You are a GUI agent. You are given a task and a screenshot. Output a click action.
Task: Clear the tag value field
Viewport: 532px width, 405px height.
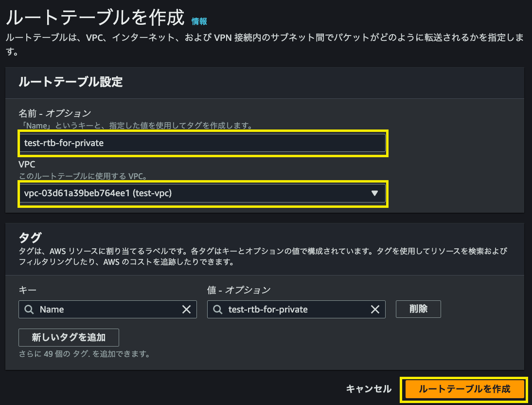pos(375,309)
